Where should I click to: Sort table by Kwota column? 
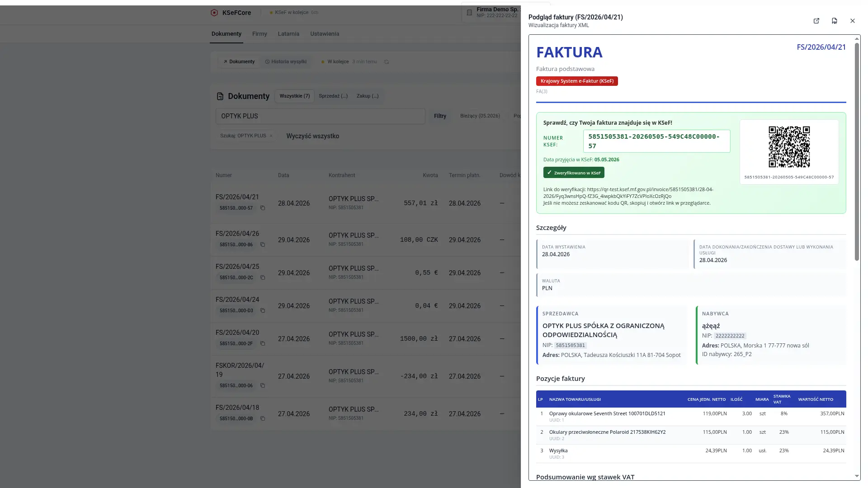pyautogui.click(x=430, y=175)
